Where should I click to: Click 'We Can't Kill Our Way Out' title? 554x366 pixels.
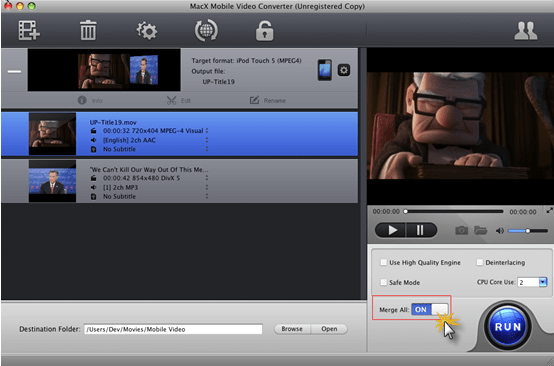coord(149,170)
